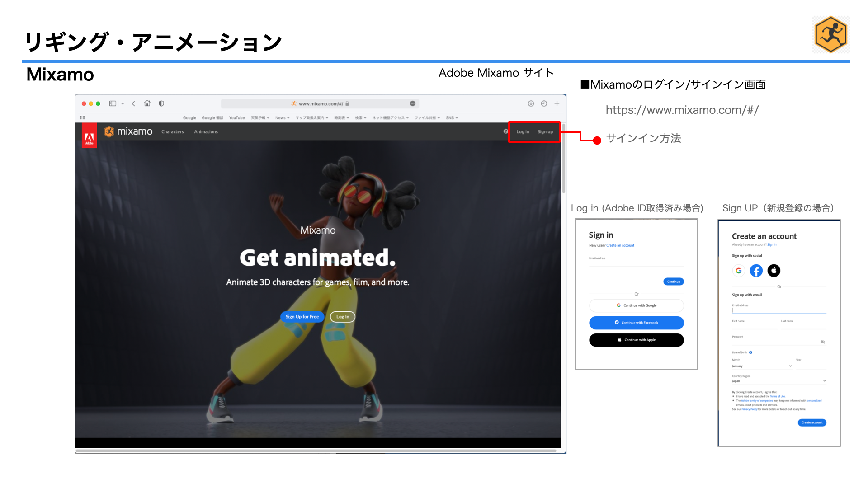This screenshot has width=868, height=488.
Task: Toggle the Safari sidebar icon
Action: point(113,103)
